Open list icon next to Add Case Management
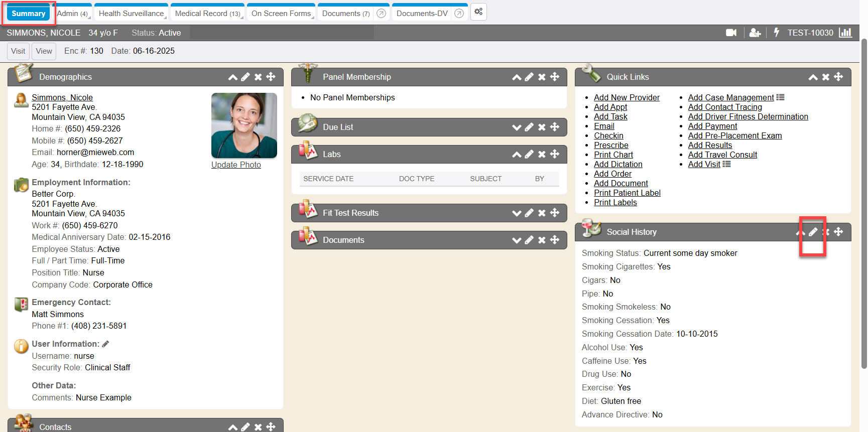 coord(780,97)
